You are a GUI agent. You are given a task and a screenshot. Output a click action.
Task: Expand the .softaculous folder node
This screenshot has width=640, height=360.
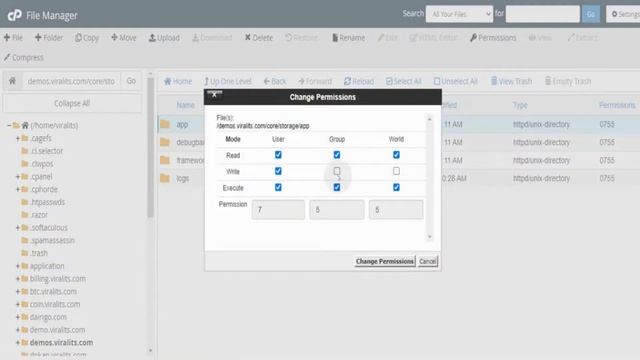(x=18, y=228)
